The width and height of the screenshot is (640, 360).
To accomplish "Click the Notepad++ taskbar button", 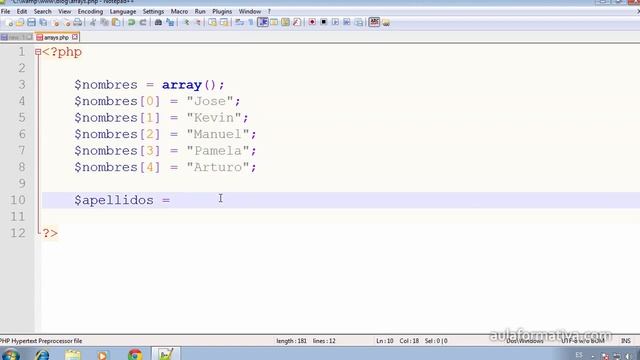I will click(166, 354).
